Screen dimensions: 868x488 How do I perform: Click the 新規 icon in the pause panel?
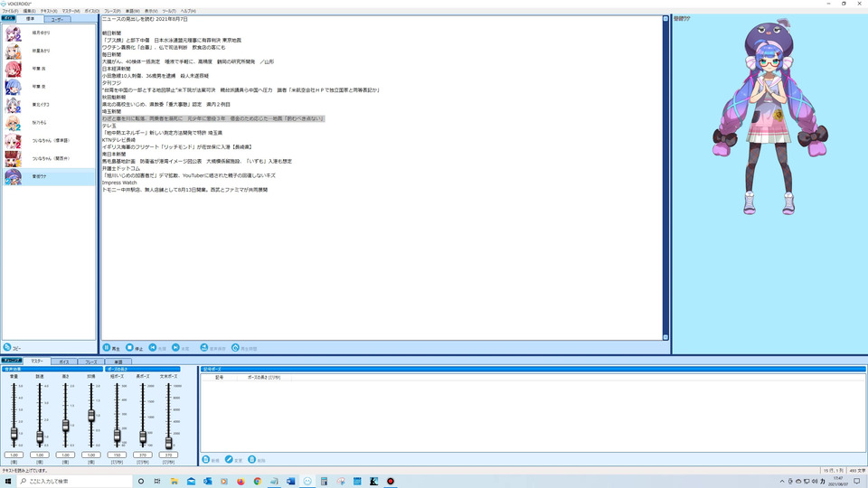206,460
